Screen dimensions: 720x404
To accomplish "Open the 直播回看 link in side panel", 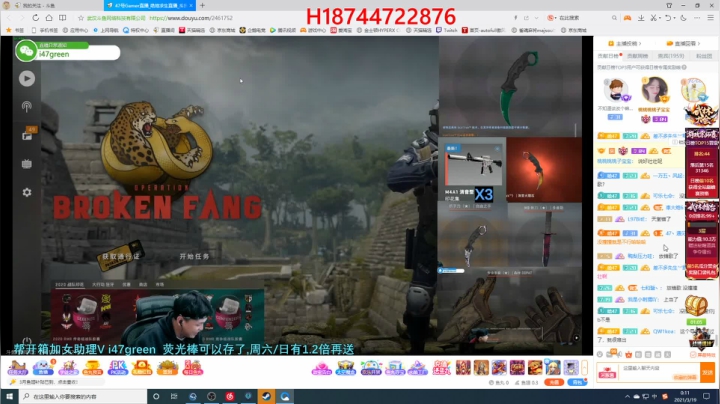I will [683, 44].
